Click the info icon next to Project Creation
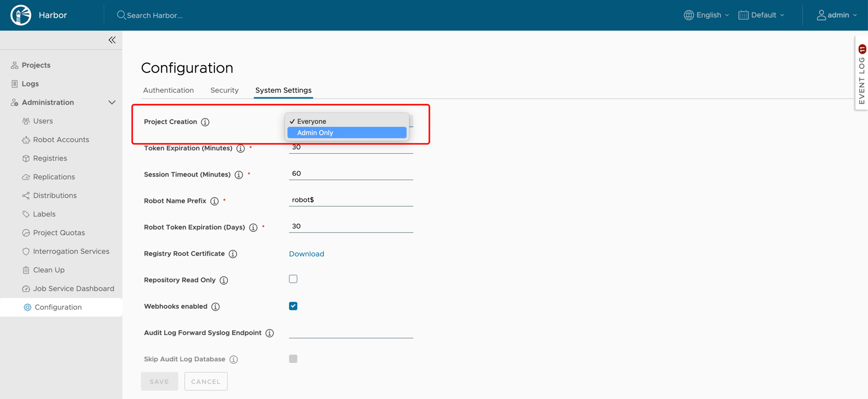Image resolution: width=868 pixels, height=399 pixels. point(205,122)
